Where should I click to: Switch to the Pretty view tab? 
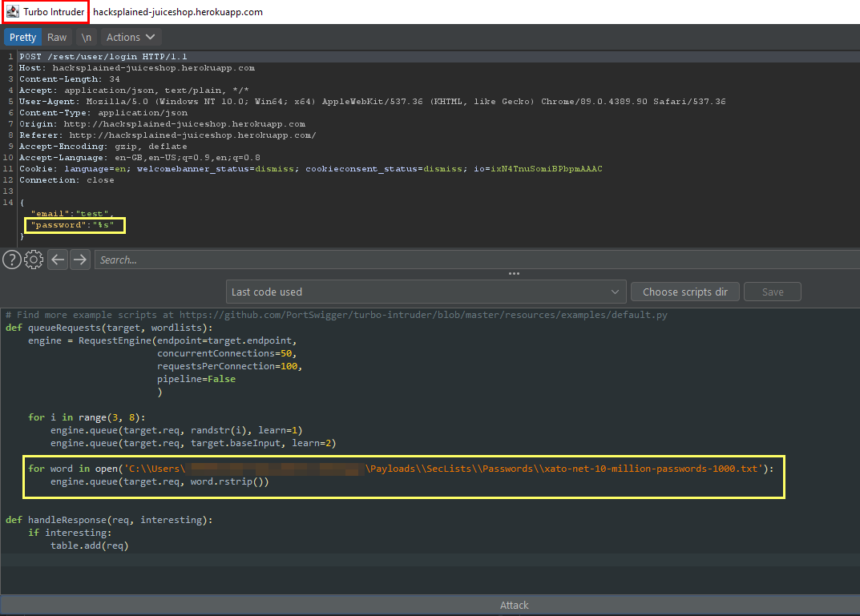(x=22, y=38)
